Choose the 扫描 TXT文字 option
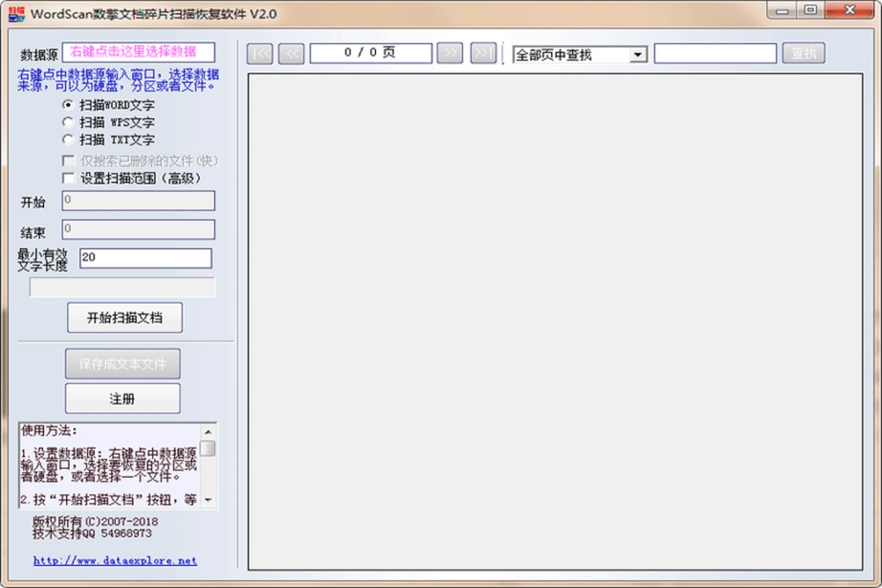The width and height of the screenshot is (882, 588). [x=69, y=140]
